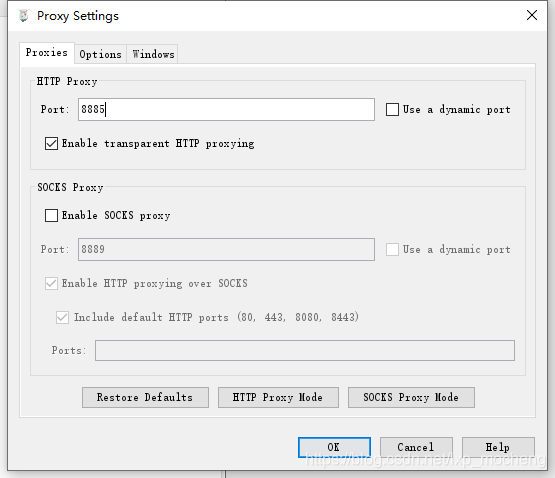Open the Options tab
555x478 pixels.
point(101,54)
